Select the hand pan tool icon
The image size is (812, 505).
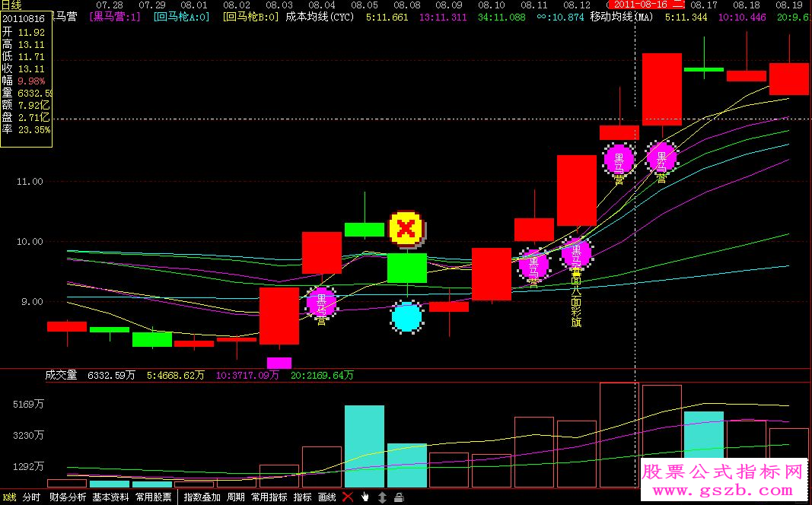click(x=365, y=497)
